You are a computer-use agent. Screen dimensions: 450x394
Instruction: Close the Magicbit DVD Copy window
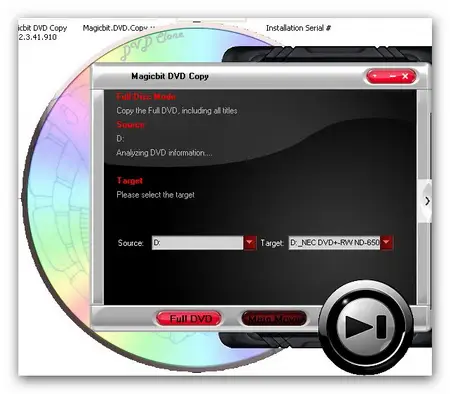[405, 76]
